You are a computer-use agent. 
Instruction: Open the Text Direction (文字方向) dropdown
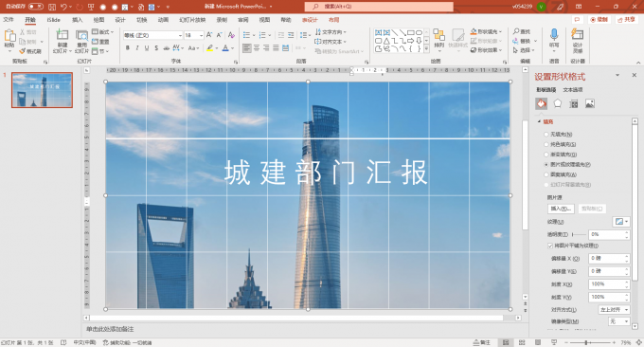pyautogui.click(x=331, y=32)
